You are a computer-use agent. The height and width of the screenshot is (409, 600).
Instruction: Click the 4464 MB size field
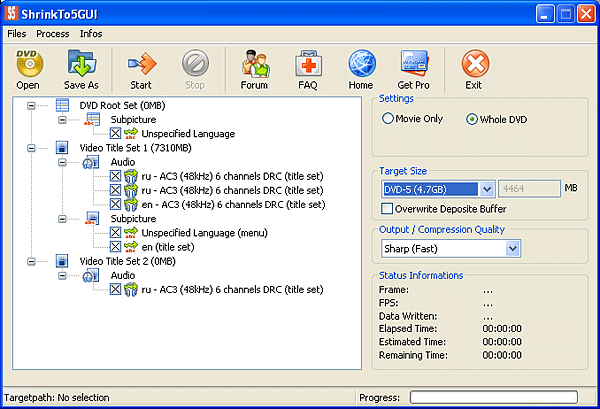coord(530,189)
